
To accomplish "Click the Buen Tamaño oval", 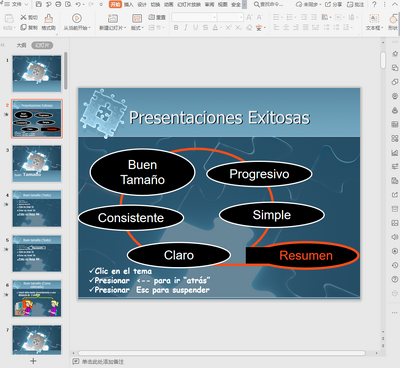I will click(142, 172).
